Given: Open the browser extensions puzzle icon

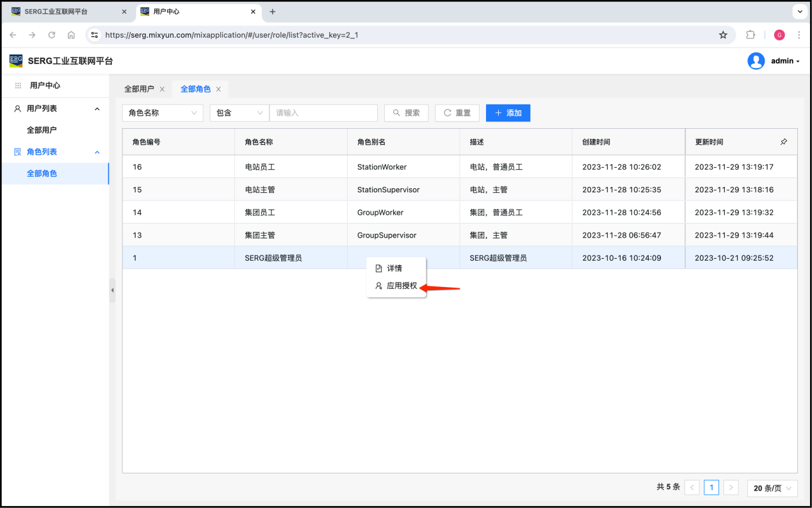Looking at the screenshot, I should click(751, 35).
